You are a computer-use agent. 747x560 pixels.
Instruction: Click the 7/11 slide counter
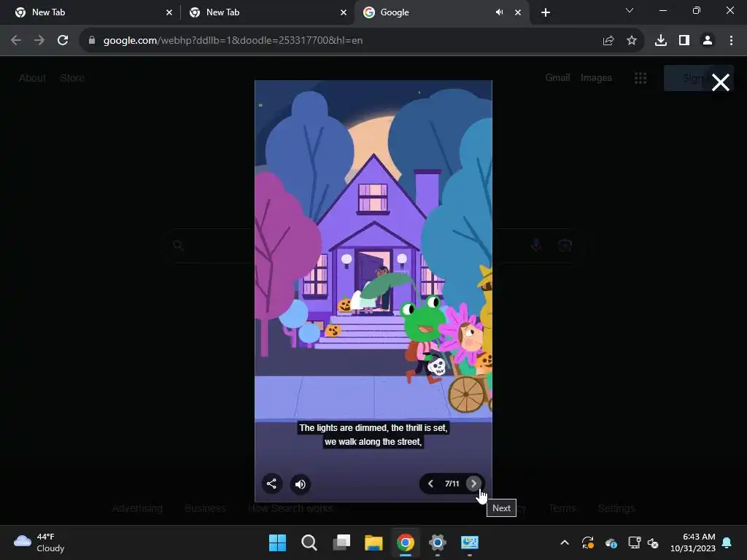[x=452, y=484]
